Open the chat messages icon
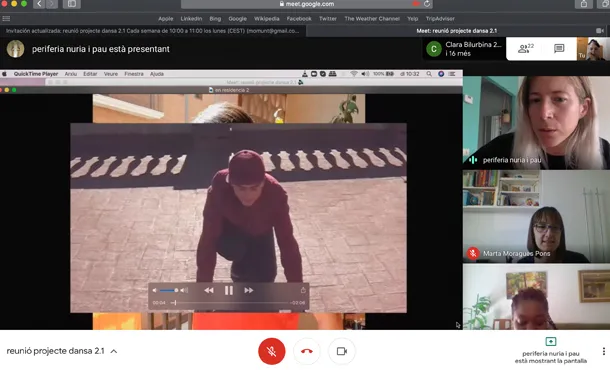The height and width of the screenshot is (370, 610). pyautogui.click(x=559, y=49)
